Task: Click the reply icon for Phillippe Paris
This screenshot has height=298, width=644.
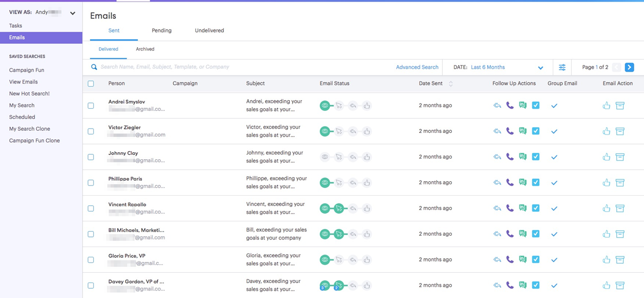Action: pyautogui.click(x=497, y=183)
